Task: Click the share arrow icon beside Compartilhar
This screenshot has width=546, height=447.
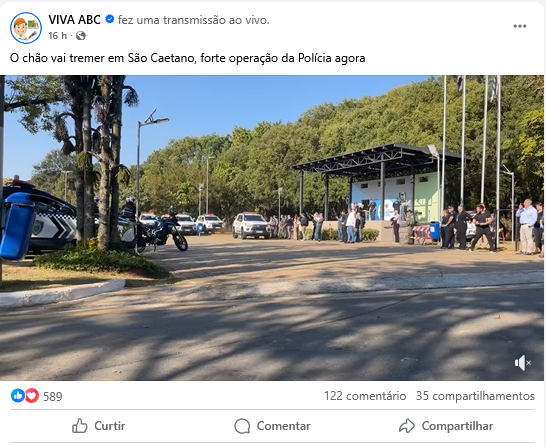Action: (x=407, y=426)
